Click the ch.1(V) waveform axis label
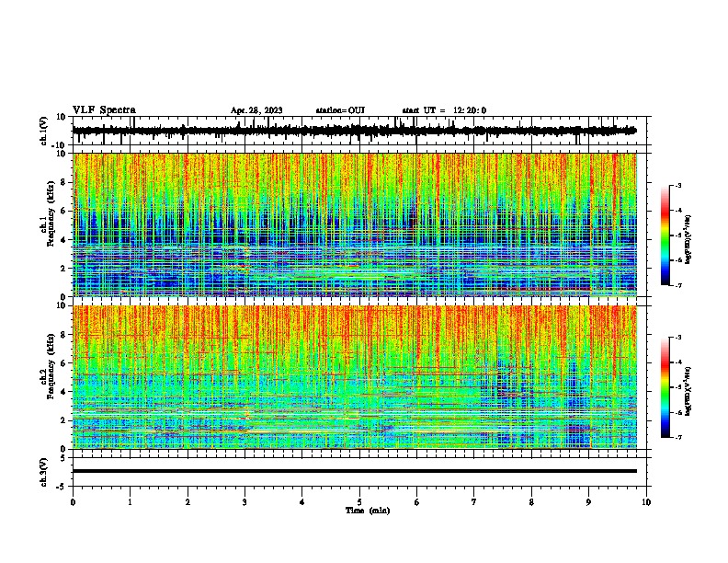Image resolution: width=728 pixels, height=563 pixels. tap(44, 131)
